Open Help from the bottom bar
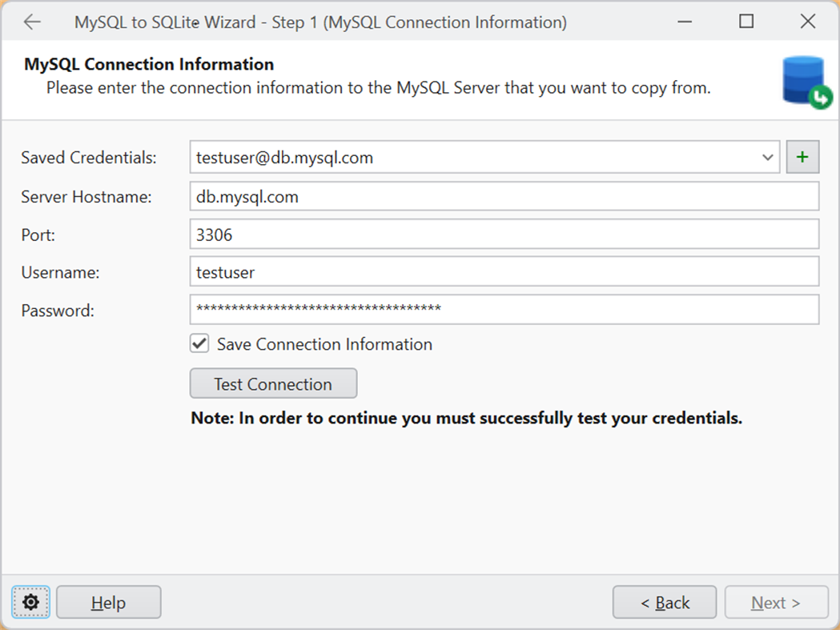The height and width of the screenshot is (630, 840). 108,602
